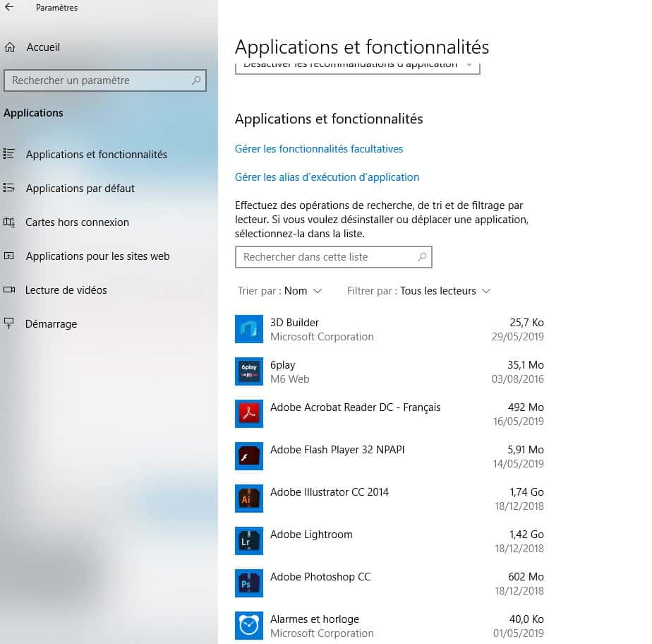
Task: Open Lecture de vidéos section
Action: click(66, 290)
